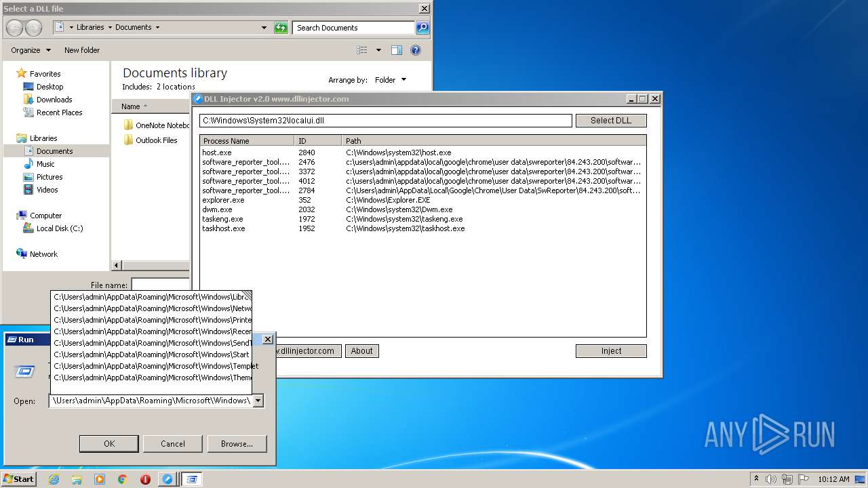868x488 pixels.
Task: Choose the Windows\Templet suggestion
Action: point(151,366)
